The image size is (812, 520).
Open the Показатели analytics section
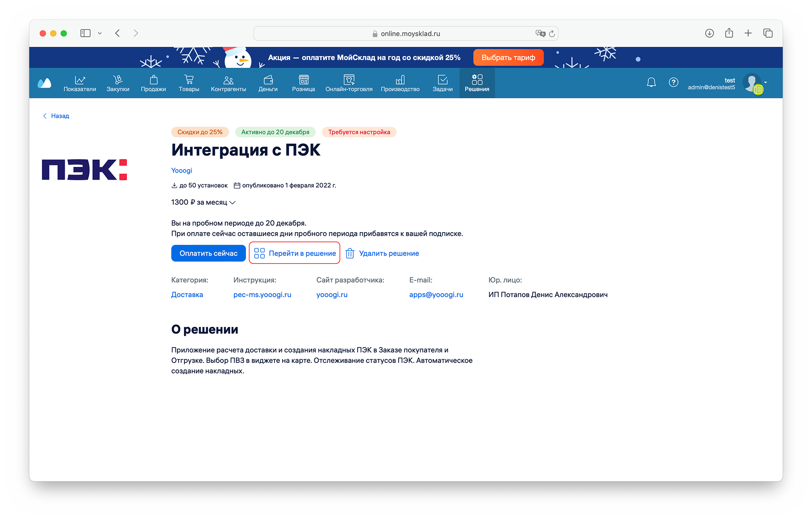pos(80,83)
